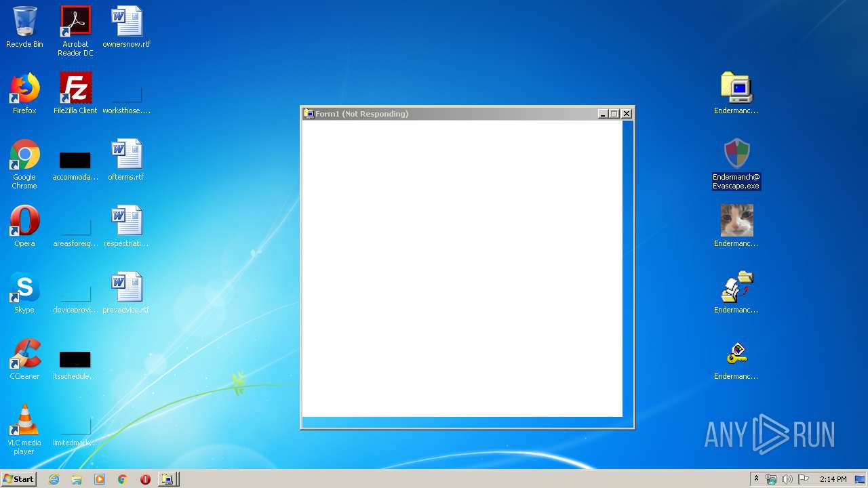868x488 pixels.
Task: Click inside the blank white Form1 area
Action: click(462, 268)
